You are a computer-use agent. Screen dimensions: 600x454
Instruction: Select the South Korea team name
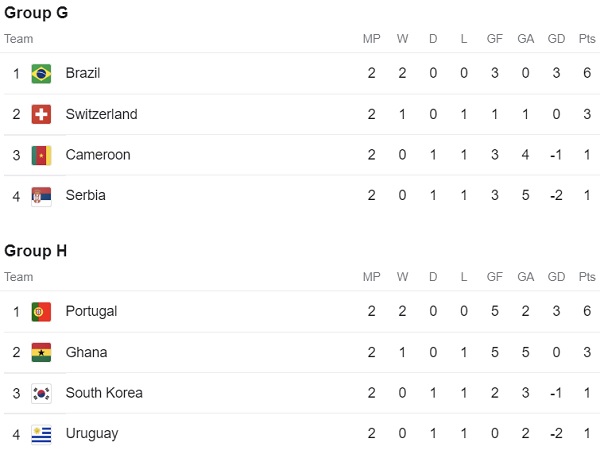[x=104, y=393]
